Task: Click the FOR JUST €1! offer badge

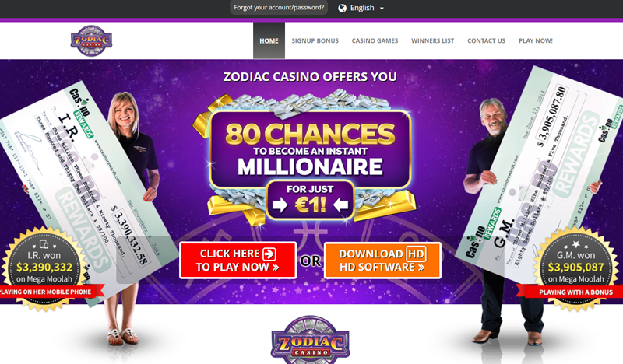Action: pos(310,200)
